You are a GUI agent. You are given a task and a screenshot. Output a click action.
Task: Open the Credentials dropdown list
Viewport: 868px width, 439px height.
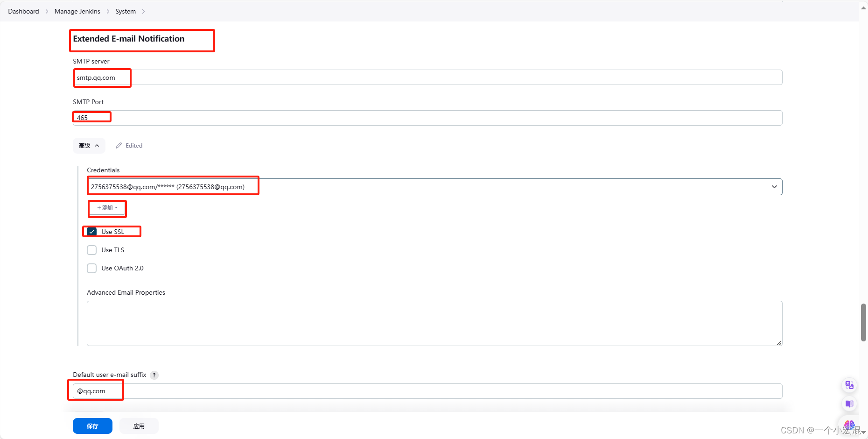point(775,186)
